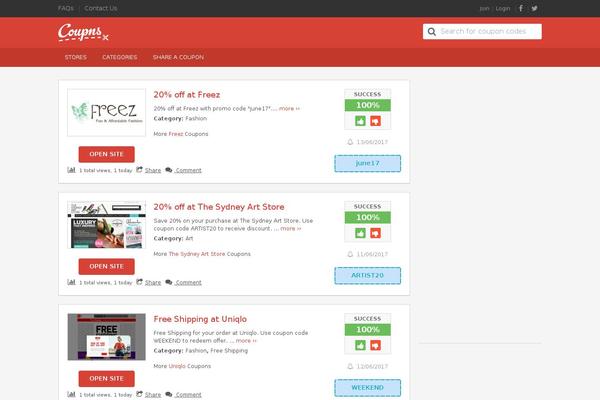This screenshot has height=400, width=600.
Task: Thumbs down the Freez coupon
Action: [375, 121]
